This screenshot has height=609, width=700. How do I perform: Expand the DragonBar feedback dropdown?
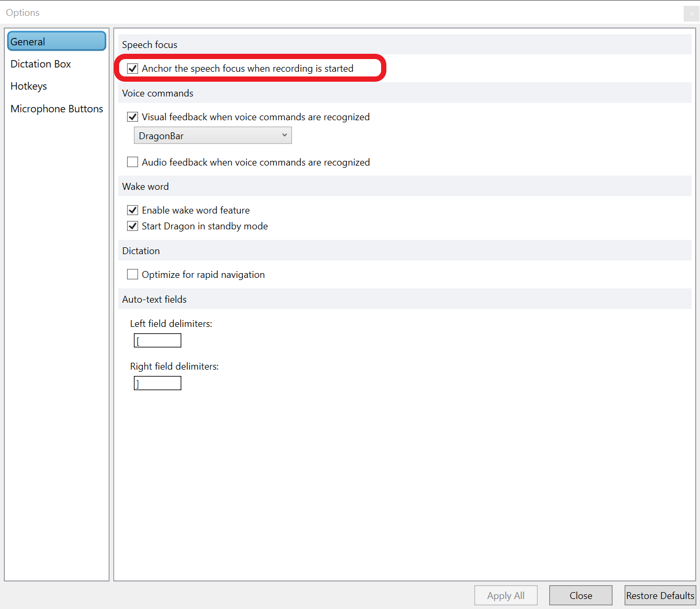212,136
